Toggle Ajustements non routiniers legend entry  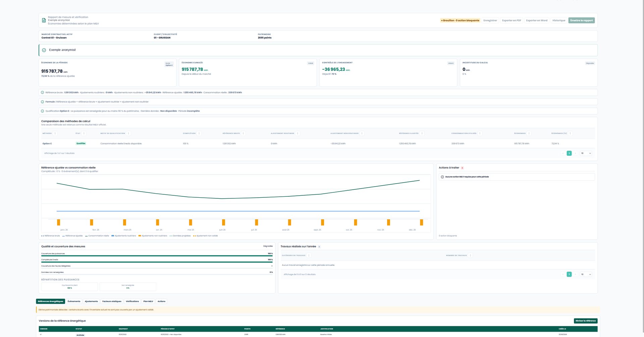153,236
